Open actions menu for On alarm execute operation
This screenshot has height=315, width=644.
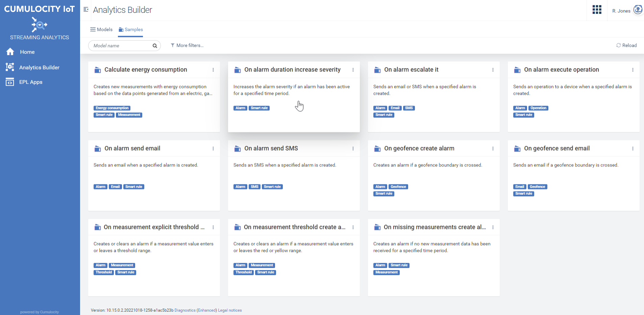[633, 70]
